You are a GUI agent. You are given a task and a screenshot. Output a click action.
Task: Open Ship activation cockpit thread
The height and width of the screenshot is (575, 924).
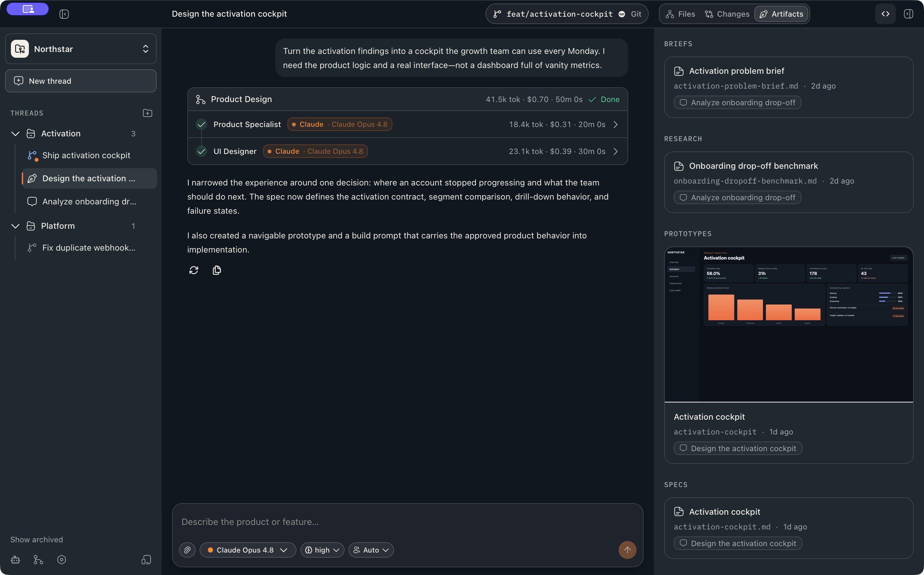(x=90, y=155)
